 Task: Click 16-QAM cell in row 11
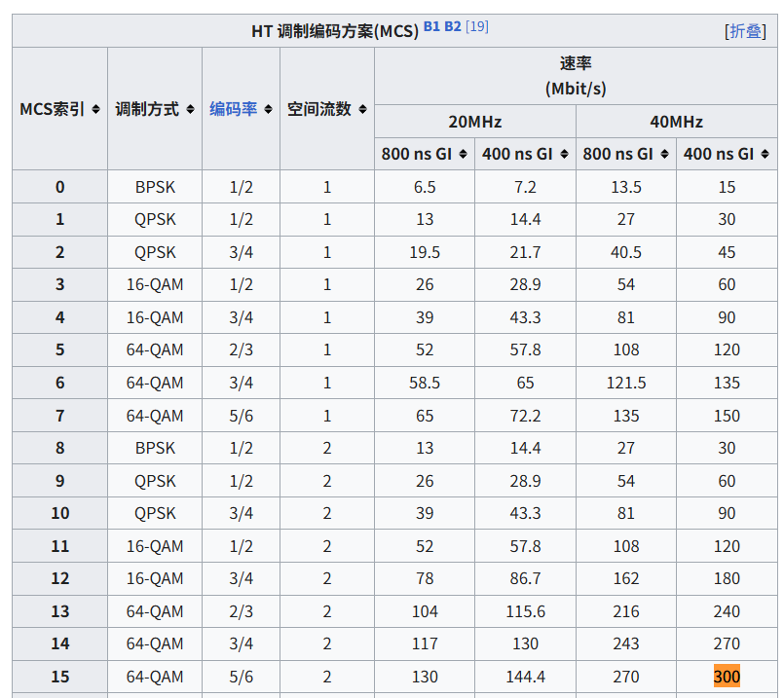[155, 546]
